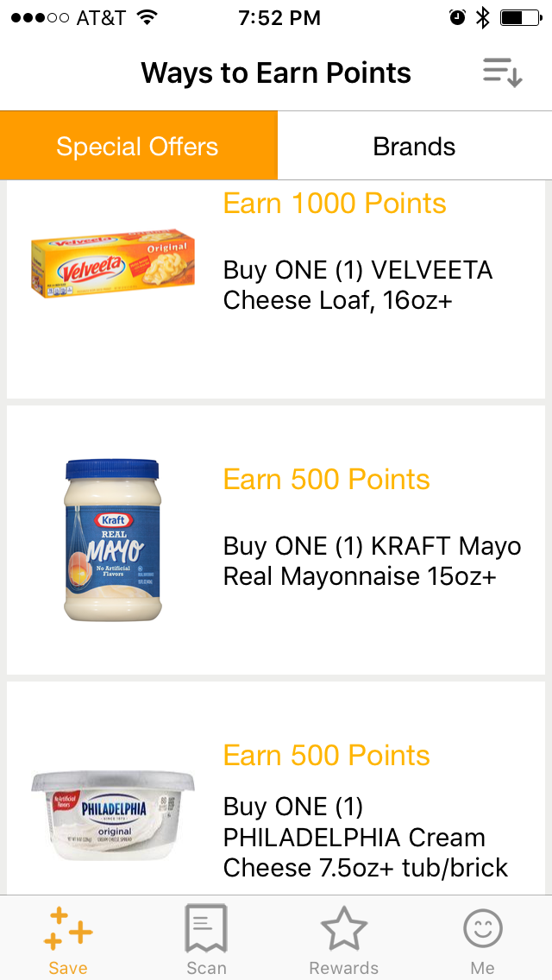Tap the Bluetooth status icon
The width and height of the screenshot is (552, 980).
pos(482,17)
